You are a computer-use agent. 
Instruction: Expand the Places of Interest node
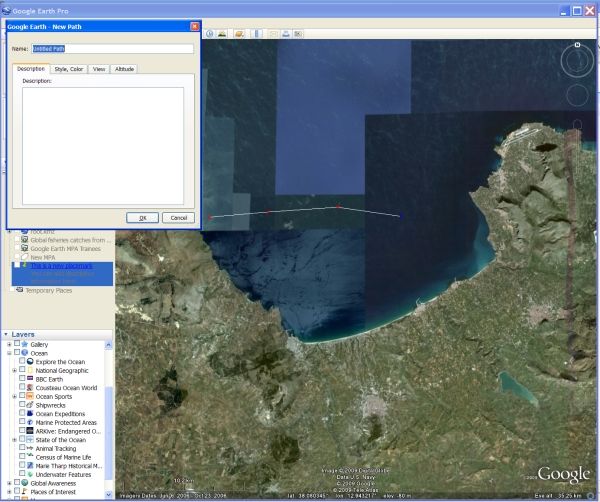click(10, 492)
